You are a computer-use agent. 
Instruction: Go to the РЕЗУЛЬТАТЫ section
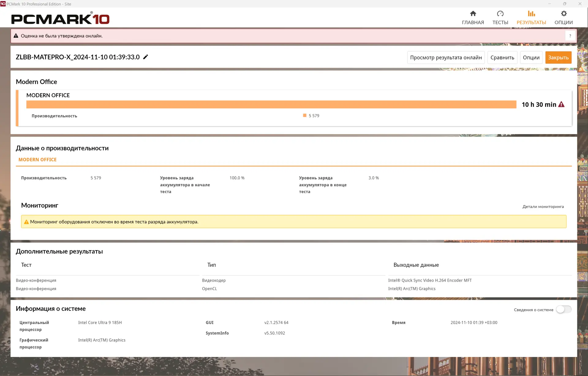[x=531, y=18]
